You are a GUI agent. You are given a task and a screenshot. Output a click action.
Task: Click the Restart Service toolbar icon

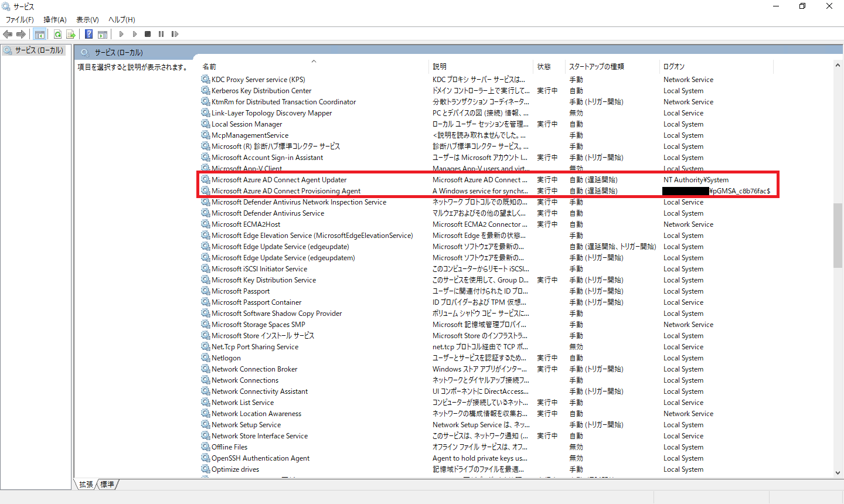(175, 34)
